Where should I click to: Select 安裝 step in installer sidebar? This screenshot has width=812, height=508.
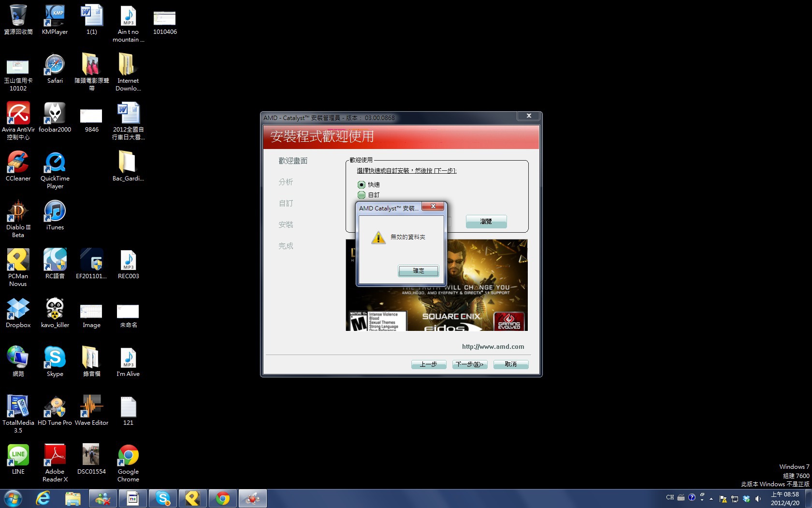[286, 224]
